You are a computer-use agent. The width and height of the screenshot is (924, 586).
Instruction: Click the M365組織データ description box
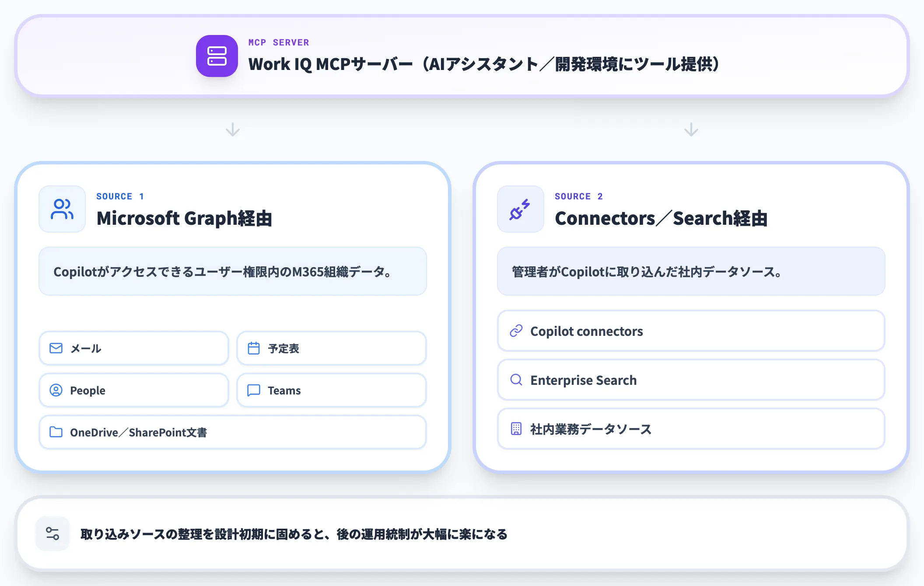tap(233, 271)
